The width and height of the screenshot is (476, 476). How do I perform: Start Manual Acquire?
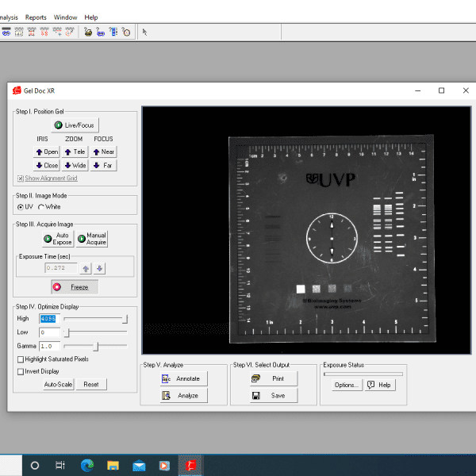[92, 239]
